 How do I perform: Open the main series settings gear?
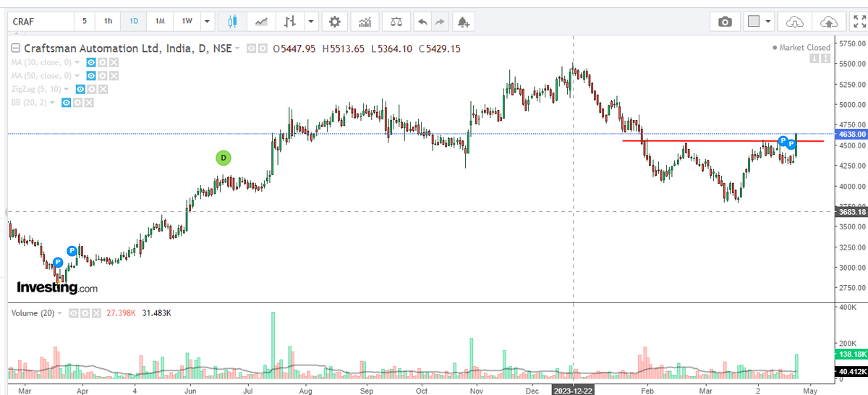[x=263, y=48]
